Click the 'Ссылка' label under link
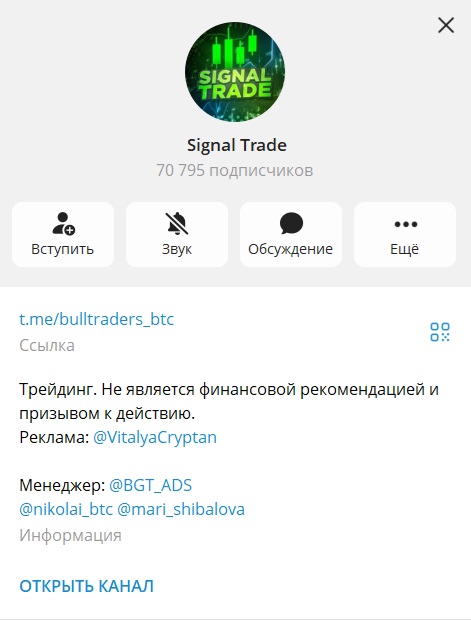471x620 pixels. [x=47, y=345]
